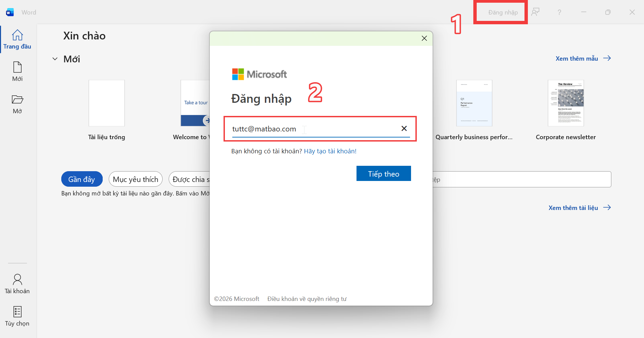
Task: Close the Word window
Action: click(x=632, y=12)
